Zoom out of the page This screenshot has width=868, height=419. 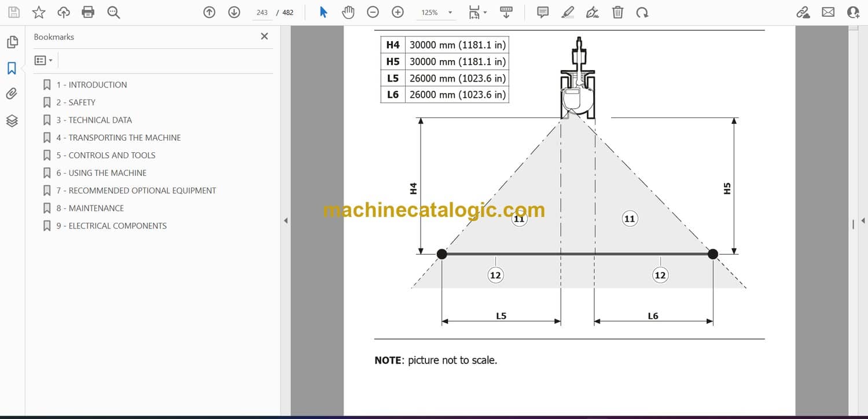(373, 12)
